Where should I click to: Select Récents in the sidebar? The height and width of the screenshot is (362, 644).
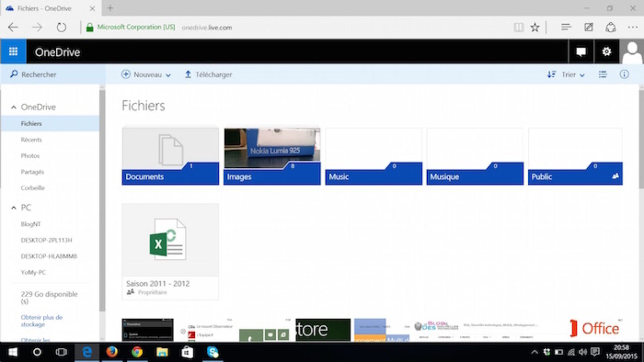click(31, 140)
